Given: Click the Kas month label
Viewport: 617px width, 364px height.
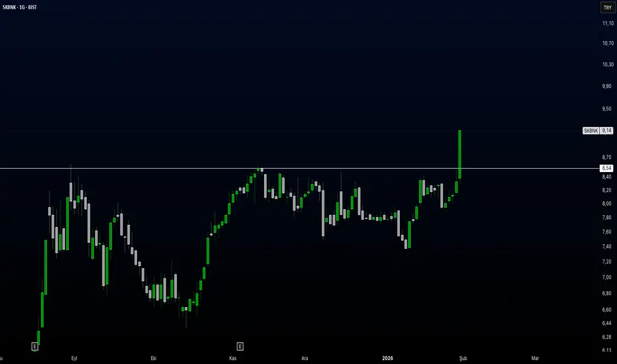Looking at the screenshot, I should 232,358.
